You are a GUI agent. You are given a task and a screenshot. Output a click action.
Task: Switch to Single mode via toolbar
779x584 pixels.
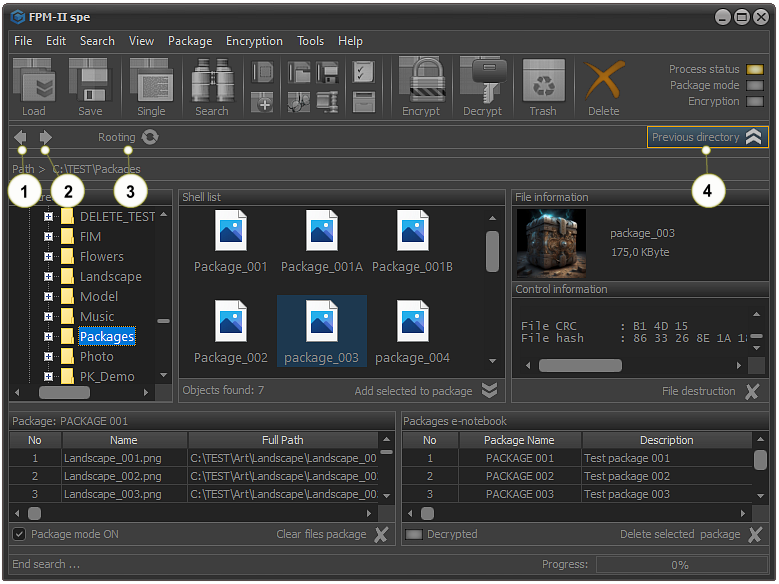tap(151, 81)
